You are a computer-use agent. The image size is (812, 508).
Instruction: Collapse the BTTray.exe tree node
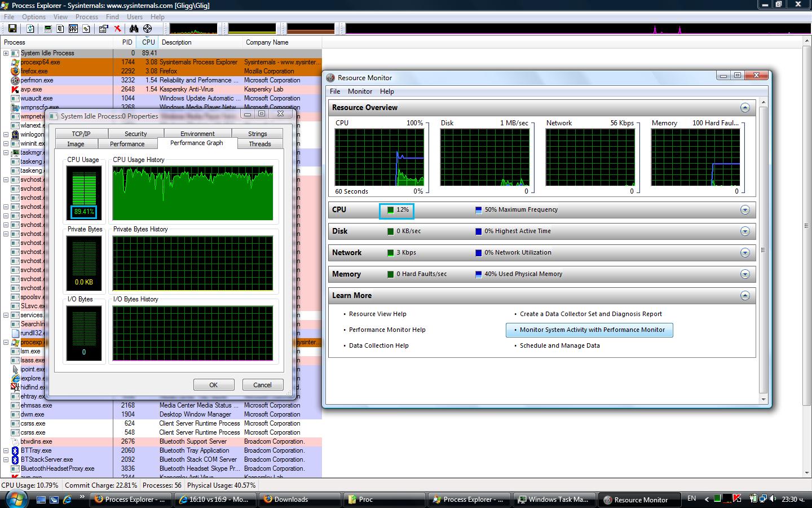tap(6, 450)
